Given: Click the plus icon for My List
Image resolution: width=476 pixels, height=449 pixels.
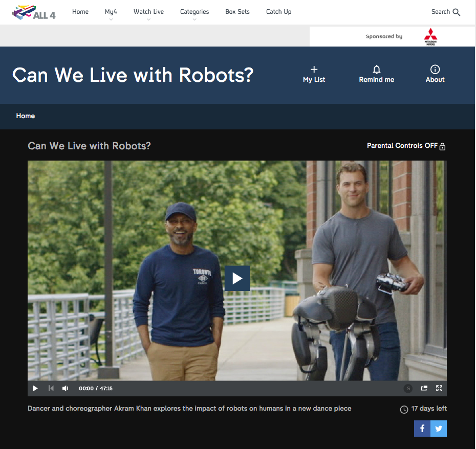Looking at the screenshot, I should tap(314, 69).
